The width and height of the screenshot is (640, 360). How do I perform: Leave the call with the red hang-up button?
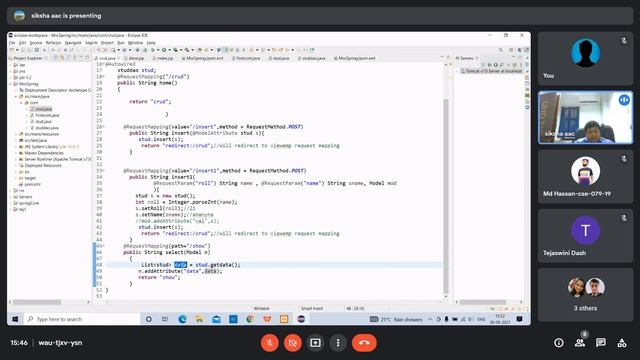[x=364, y=343]
